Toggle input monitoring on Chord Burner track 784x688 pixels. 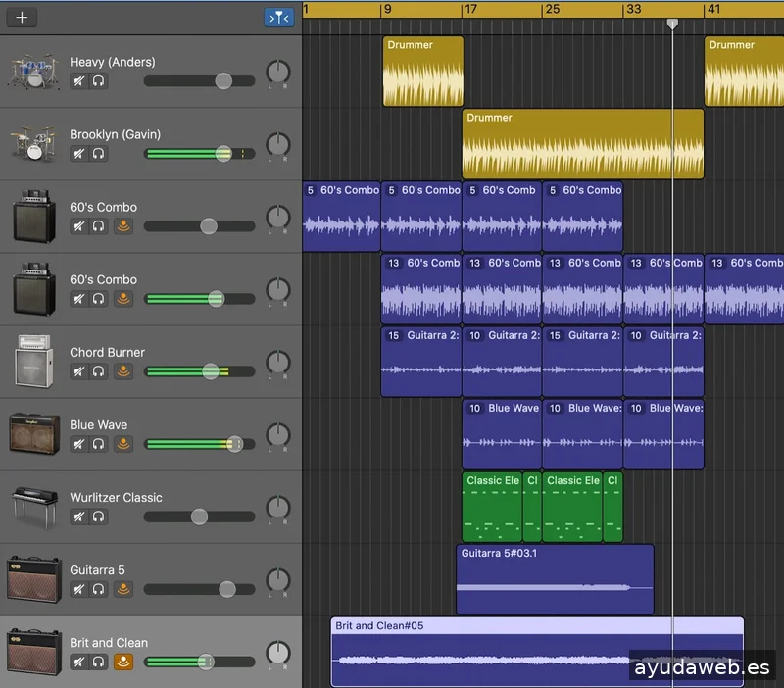click(123, 371)
